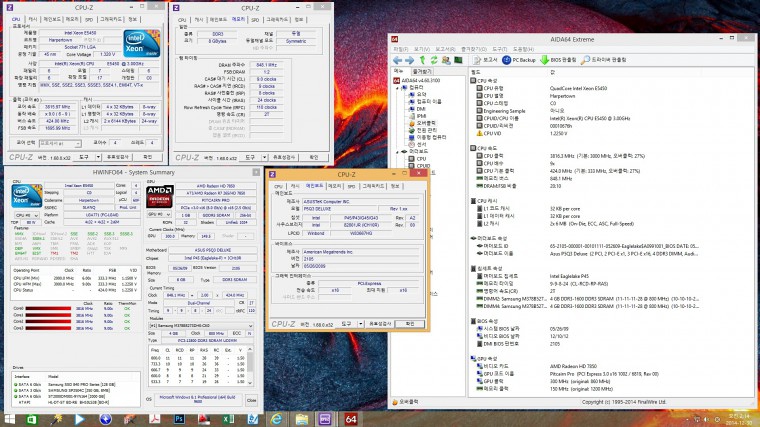Screen dimensions: 760x427
Task: Collapse the 컴퓨터 tree node
Action: pos(397,88)
